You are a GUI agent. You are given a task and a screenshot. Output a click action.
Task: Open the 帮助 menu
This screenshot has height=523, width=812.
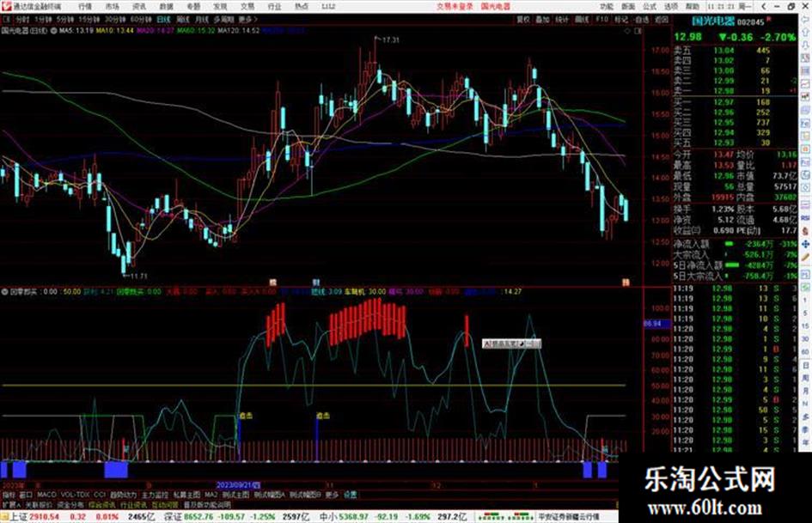pos(692,7)
